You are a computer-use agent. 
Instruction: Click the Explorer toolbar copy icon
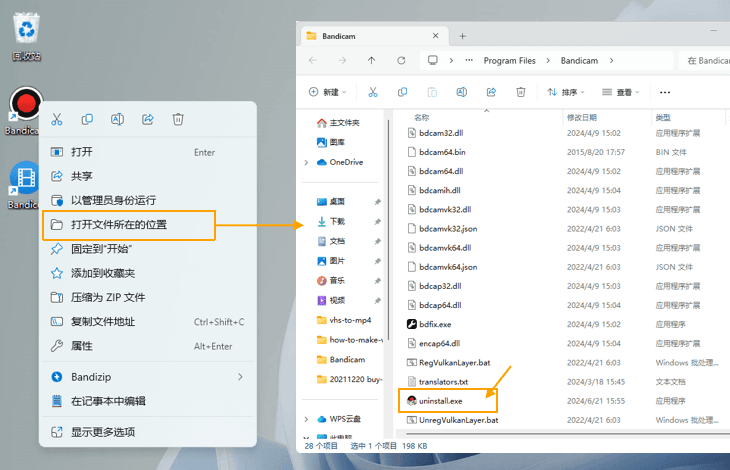tap(402, 92)
